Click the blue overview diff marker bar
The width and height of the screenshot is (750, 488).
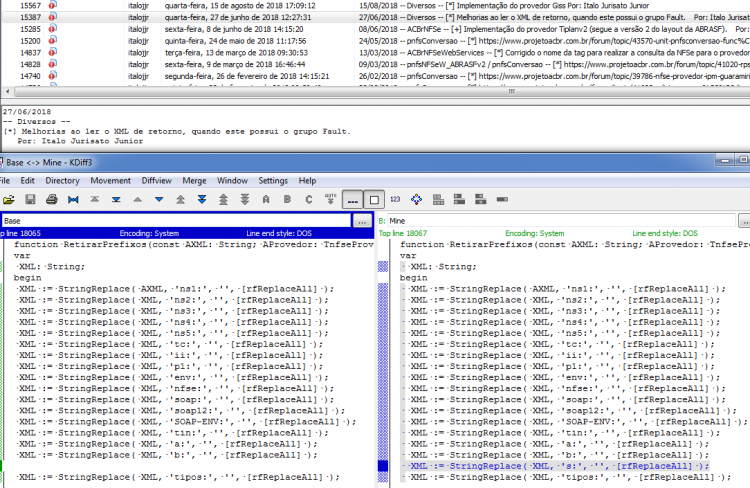click(383, 466)
